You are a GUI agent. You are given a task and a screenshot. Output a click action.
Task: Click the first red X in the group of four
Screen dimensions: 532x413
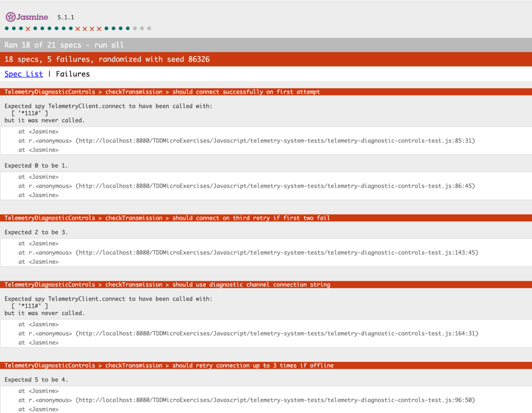click(78, 29)
